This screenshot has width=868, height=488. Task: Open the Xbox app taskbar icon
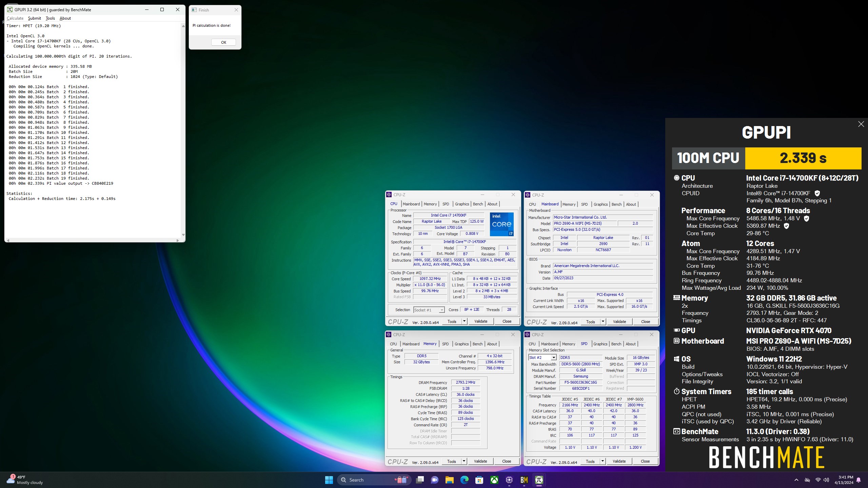click(494, 480)
